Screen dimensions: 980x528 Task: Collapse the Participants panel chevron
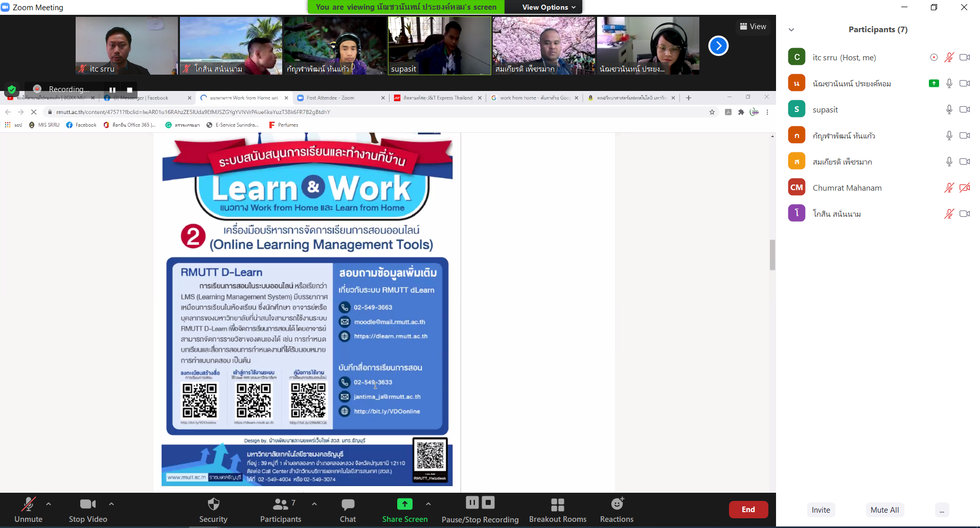[791, 30]
